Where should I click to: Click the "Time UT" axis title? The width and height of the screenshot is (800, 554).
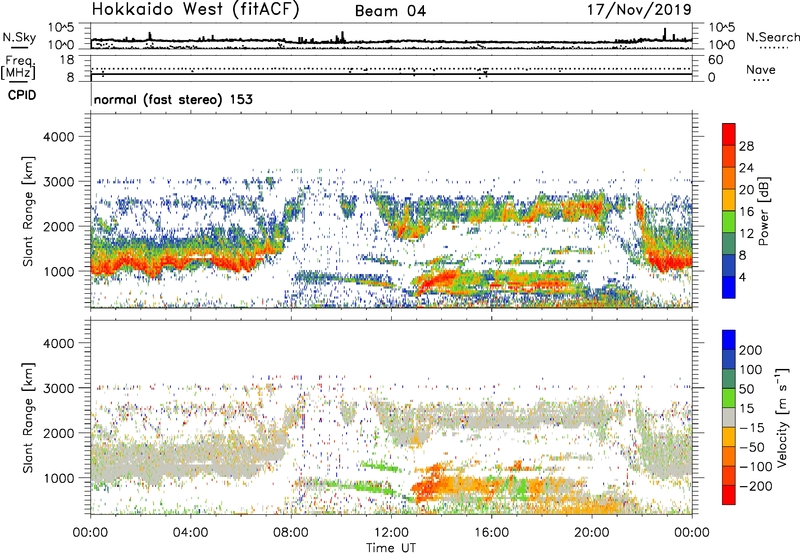tap(391, 547)
